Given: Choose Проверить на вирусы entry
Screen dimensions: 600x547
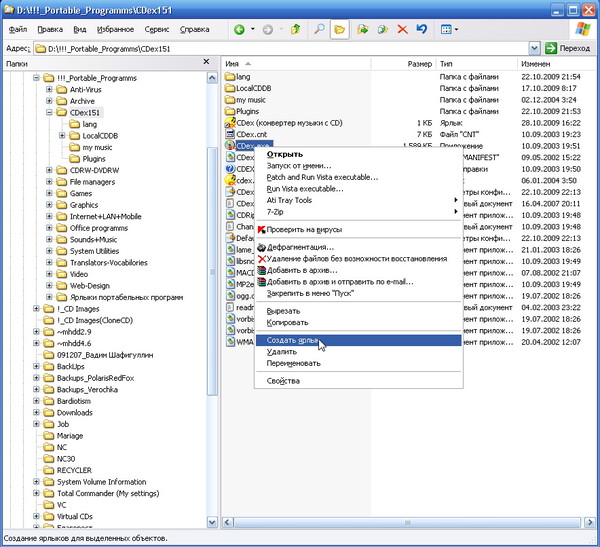Looking at the screenshot, I should pyautogui.click(x=358, y=230).
